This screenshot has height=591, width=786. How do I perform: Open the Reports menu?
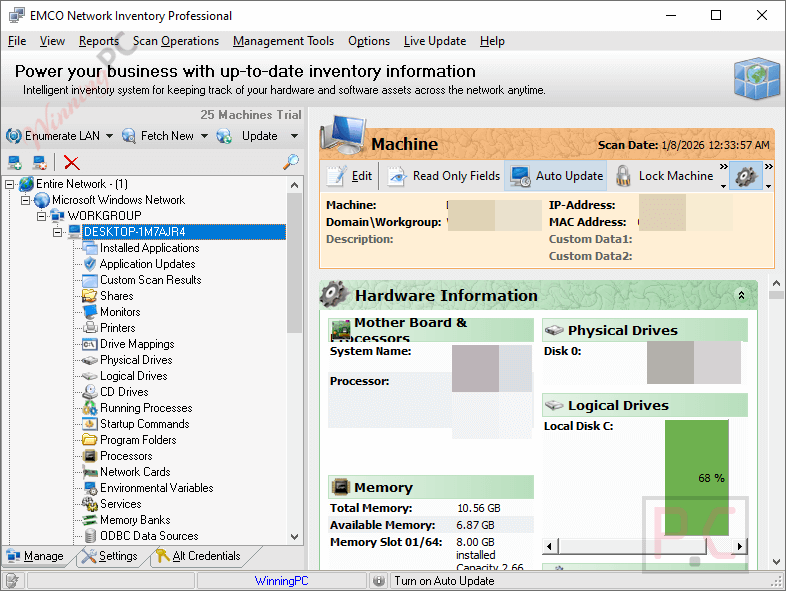(99, 41)
